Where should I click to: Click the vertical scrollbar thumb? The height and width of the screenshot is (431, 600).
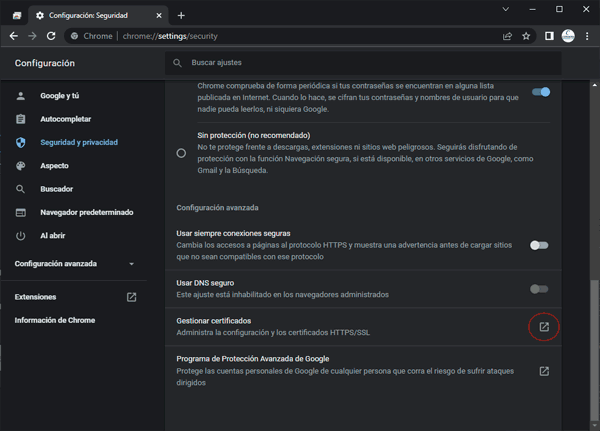[x=594, y=350]
